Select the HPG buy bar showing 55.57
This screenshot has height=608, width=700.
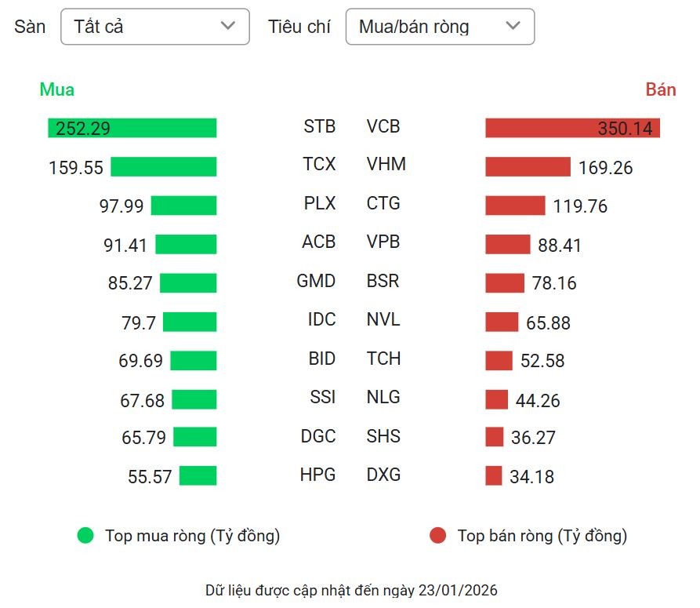[198, 475]
